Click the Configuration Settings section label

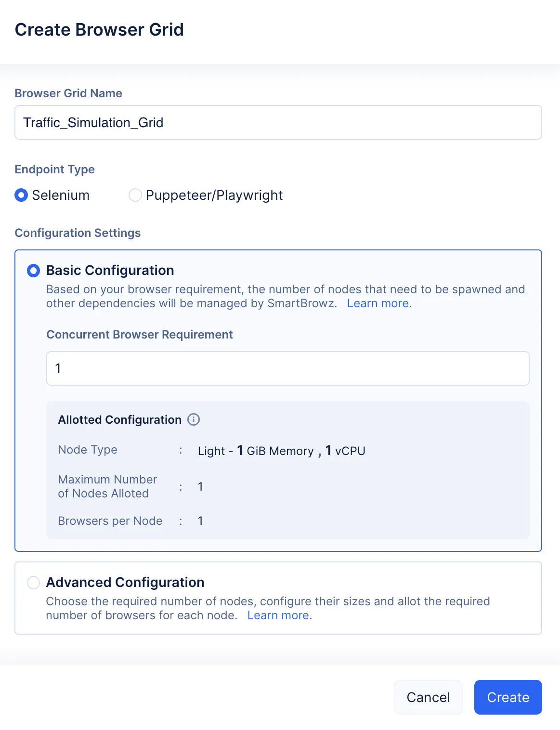point(78,233)
